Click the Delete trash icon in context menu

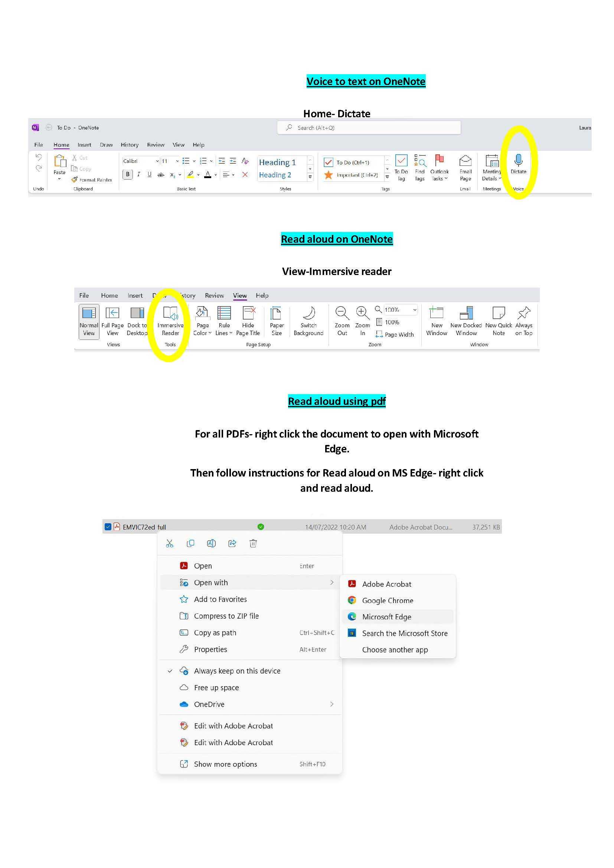pos(253,543)
